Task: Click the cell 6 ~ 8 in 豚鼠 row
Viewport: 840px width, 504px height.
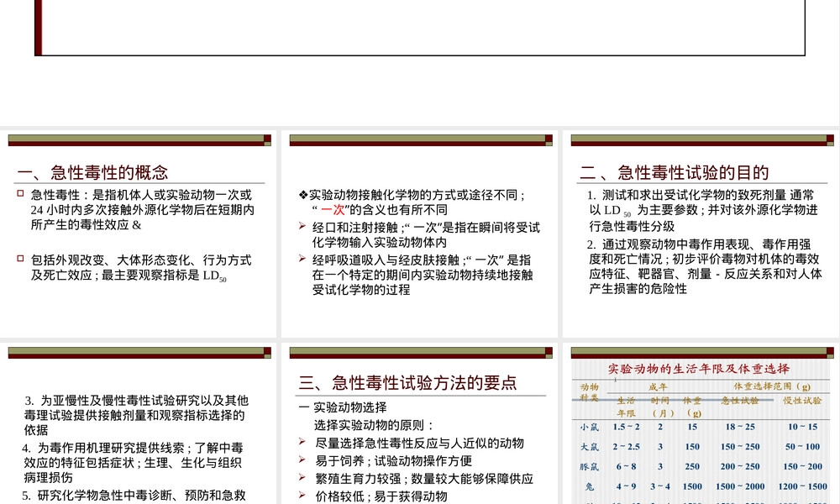Action: tap(627, 466)
